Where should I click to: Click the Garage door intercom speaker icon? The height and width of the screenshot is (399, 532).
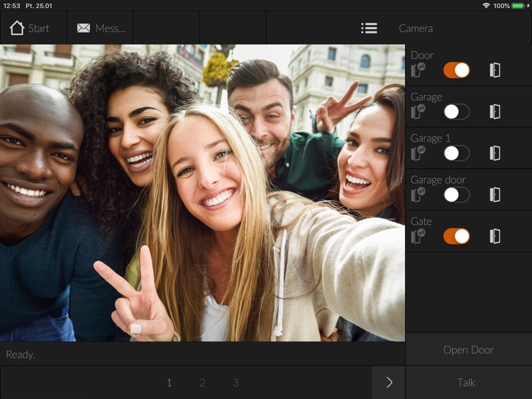(x=419, y=195)
